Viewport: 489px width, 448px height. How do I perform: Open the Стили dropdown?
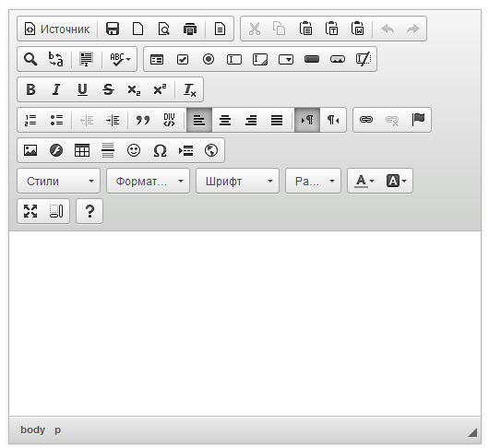(x=59, y=181)
